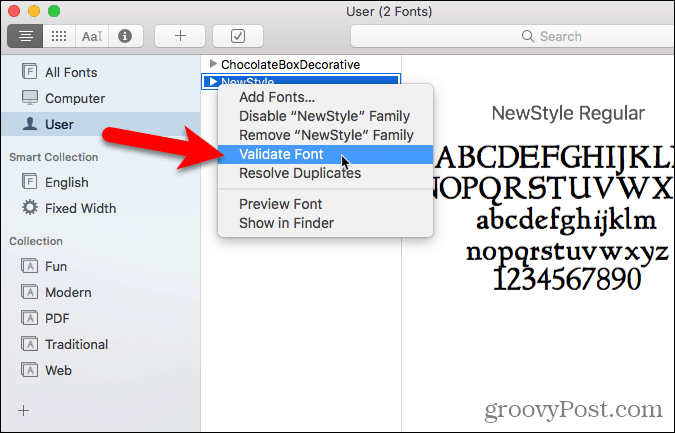Click the PDF collection icon
This screenshot has height=433, width=675.
point(30,318)
